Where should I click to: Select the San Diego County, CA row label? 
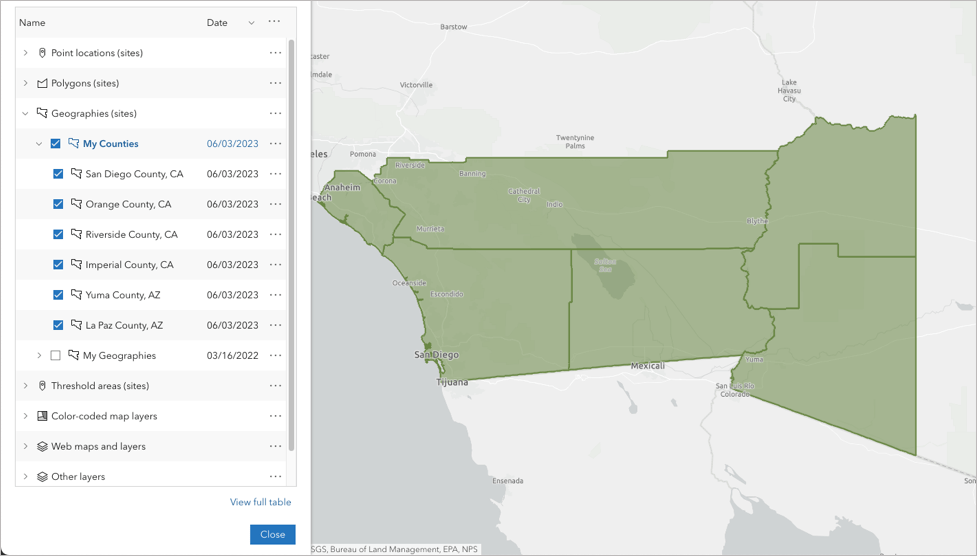pyautogui.click(x=135, y=174)
